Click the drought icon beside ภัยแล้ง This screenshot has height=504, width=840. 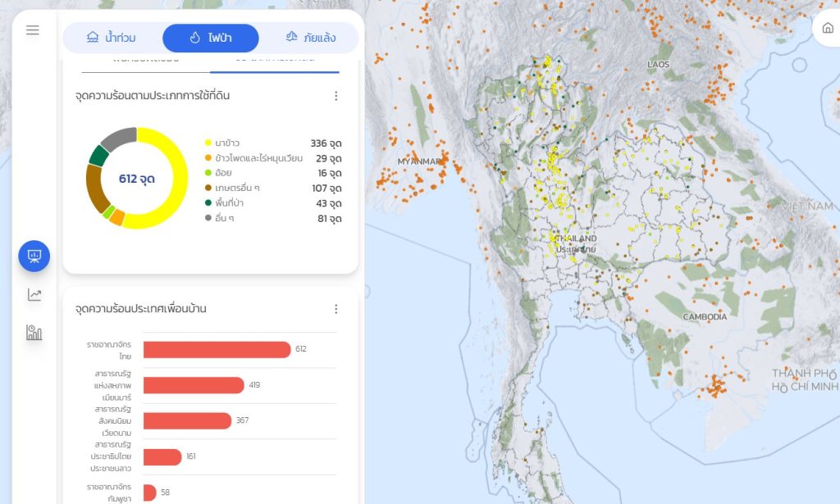291,38
